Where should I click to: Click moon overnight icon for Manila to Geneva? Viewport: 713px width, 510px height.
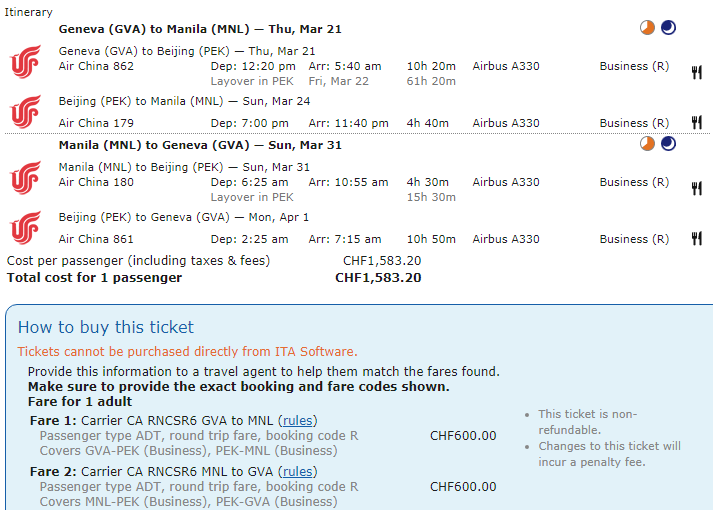(668, 144)
